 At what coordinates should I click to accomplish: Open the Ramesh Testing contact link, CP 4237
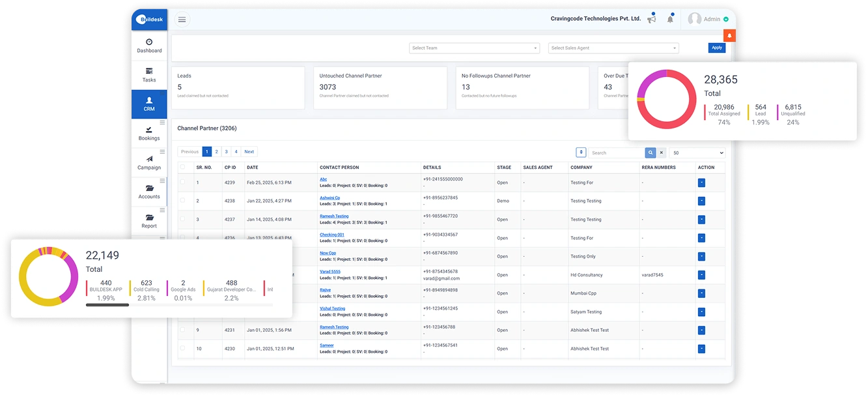click(334, 216)
